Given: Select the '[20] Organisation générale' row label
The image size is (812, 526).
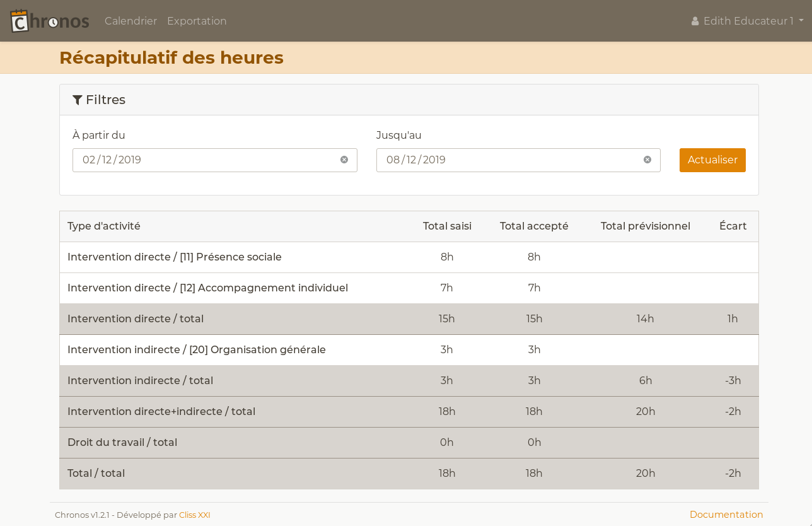Looking at the screenshot, I should click(197, 349).
